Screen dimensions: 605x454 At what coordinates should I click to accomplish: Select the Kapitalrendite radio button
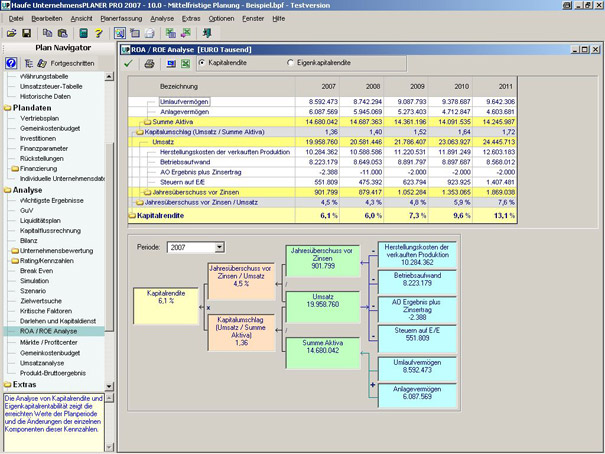click(202, 62)
